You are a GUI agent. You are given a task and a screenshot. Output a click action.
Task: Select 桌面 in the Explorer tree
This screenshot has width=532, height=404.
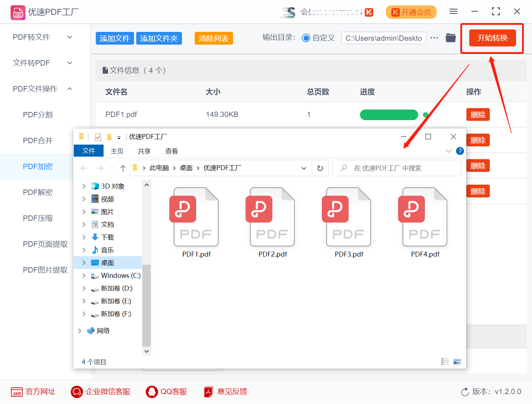(108, 263)
